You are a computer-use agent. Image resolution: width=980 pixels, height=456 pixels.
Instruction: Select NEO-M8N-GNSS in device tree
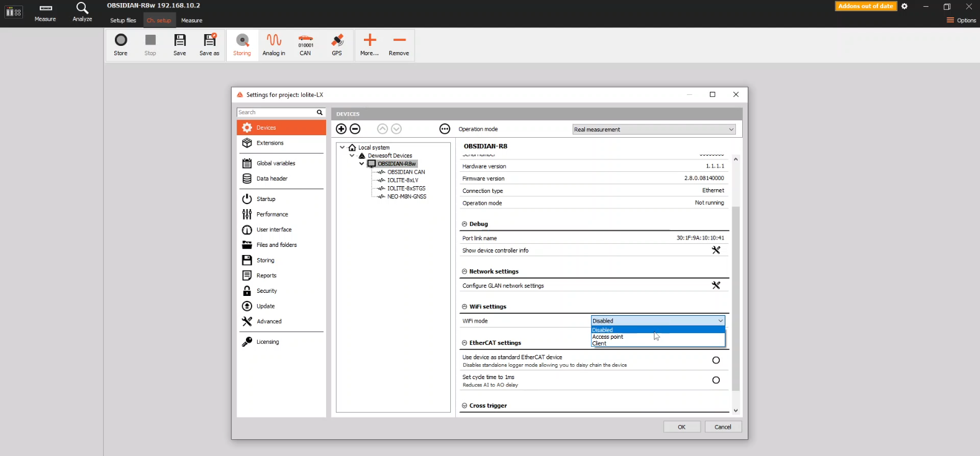coord(407,196)
